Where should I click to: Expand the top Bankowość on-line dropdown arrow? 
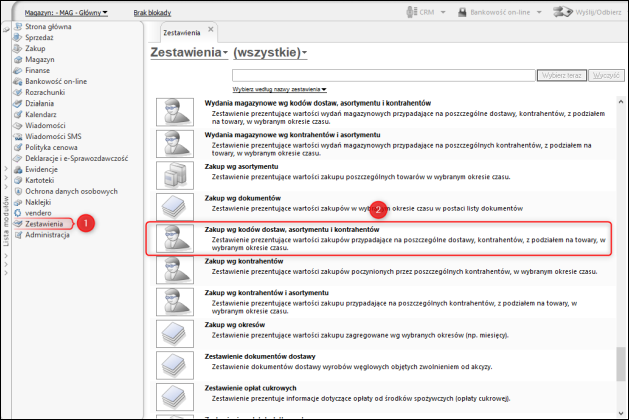click(x=539, y=12)
